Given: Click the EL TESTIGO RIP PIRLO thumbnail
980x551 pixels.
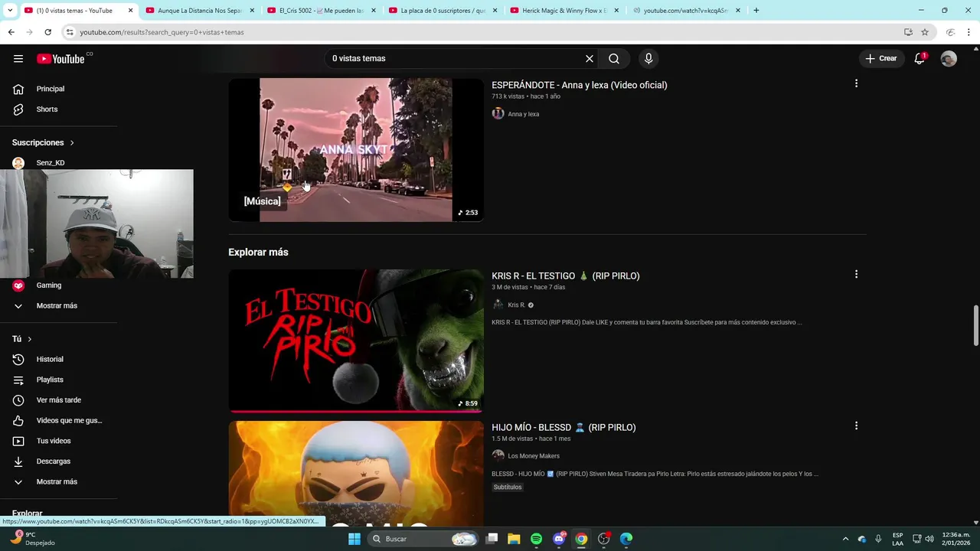Looking at the screenshot, I should point(356,341).
